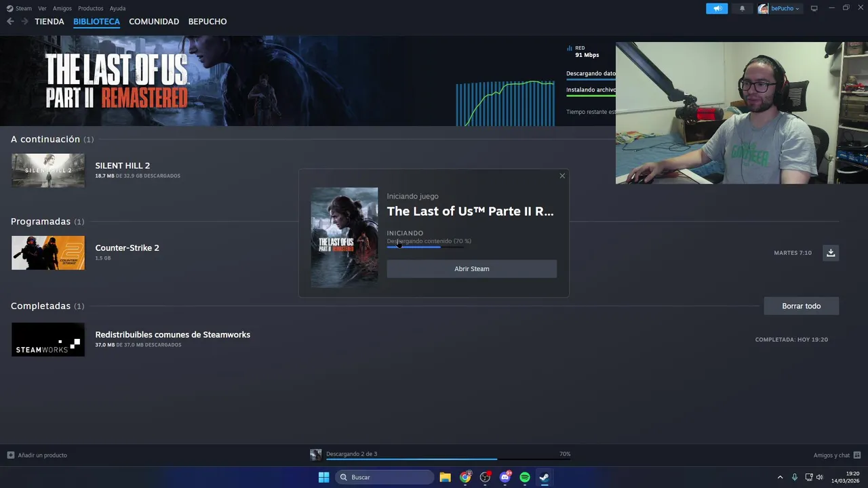Click the Completadas section header

[47, 306]
